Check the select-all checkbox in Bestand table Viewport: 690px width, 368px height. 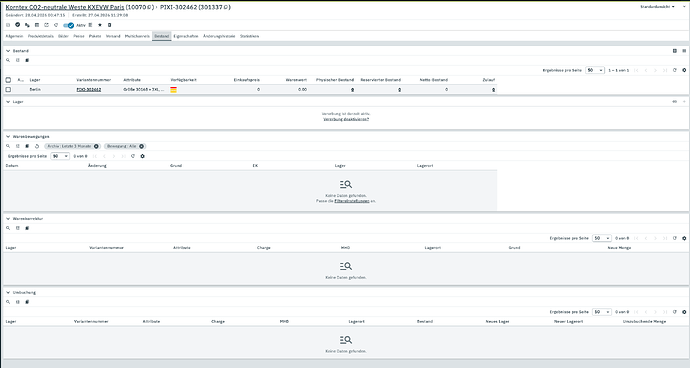[8, 80]
